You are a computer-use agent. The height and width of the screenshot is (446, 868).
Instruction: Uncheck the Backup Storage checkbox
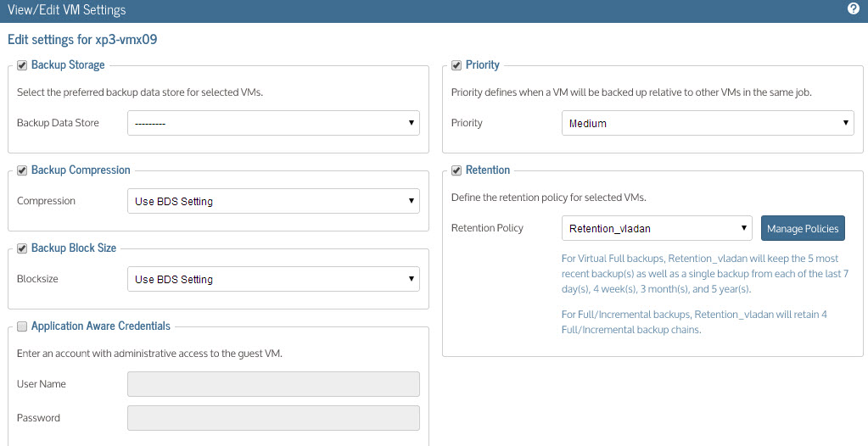pyautogui.click(x=22, y=65)
